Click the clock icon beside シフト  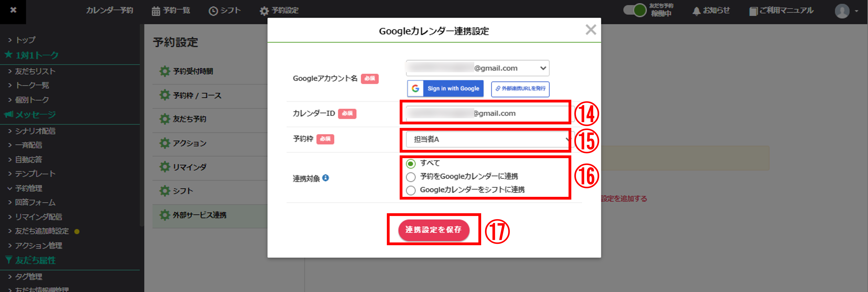coord(213,11)
